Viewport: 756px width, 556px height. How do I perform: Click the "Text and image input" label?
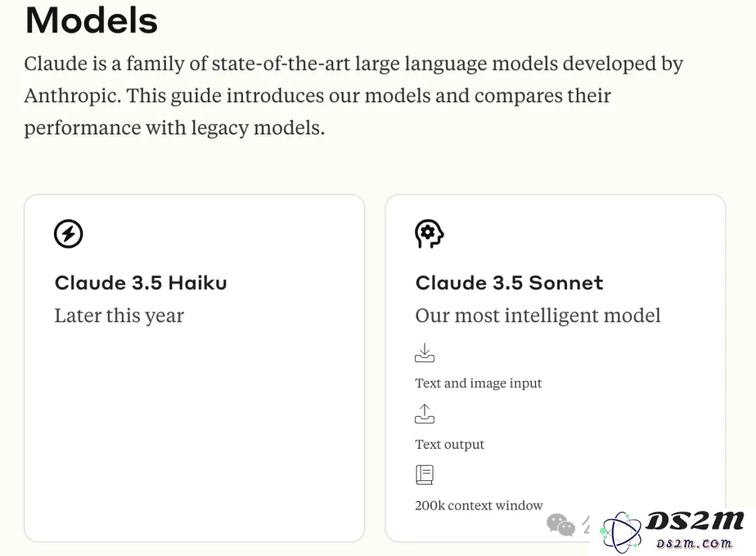pyautogui.click(x=478, y=383)
